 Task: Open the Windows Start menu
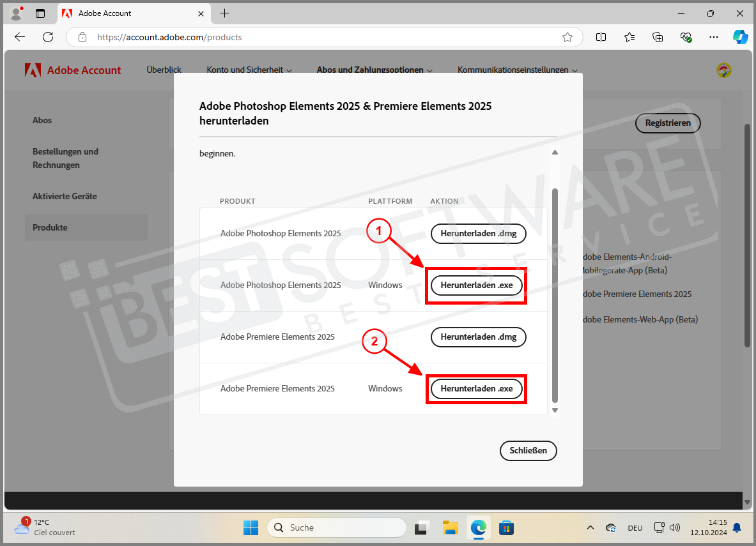tap(251, 527)
